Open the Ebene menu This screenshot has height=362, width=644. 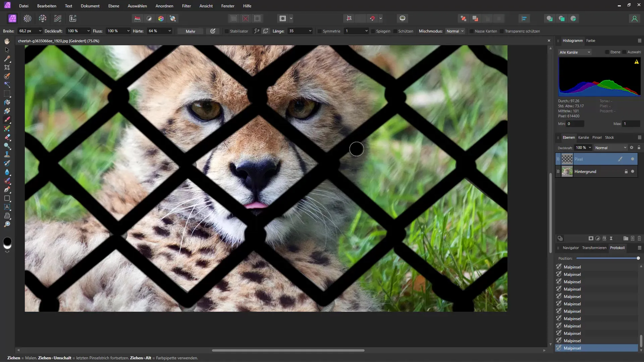114,6
